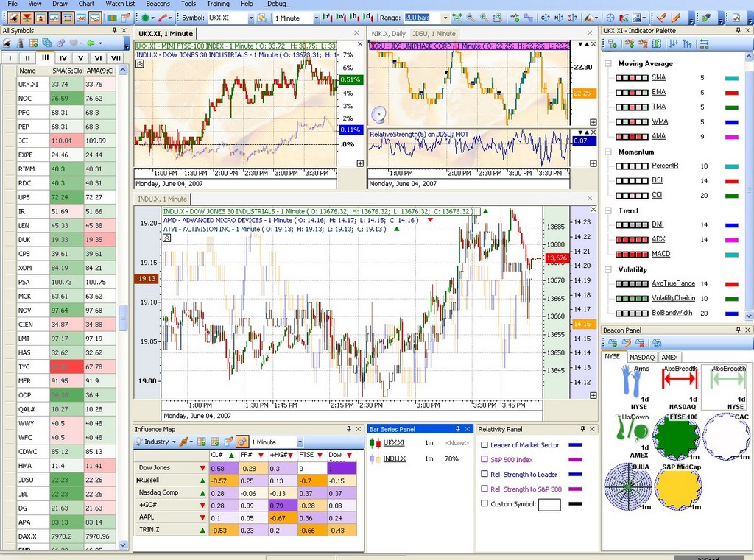
Task: Collapse the Momentum indicator group
Action: click(x=608, y=152)
